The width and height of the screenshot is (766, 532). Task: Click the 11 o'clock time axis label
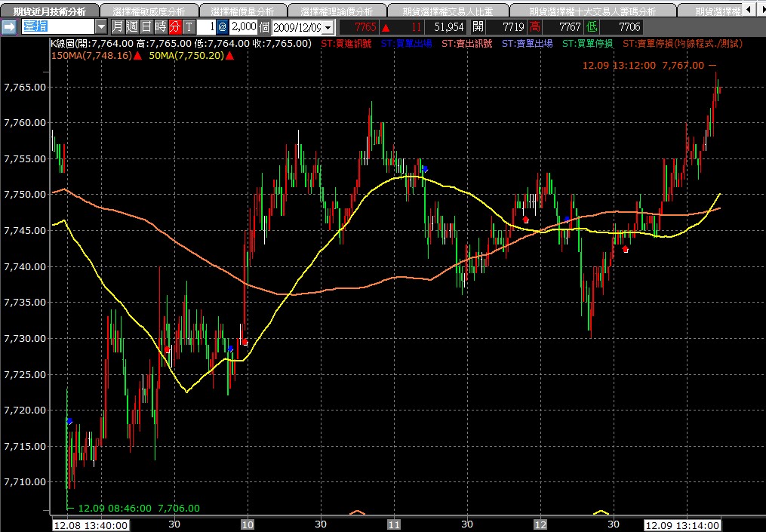tap(394, 525)
